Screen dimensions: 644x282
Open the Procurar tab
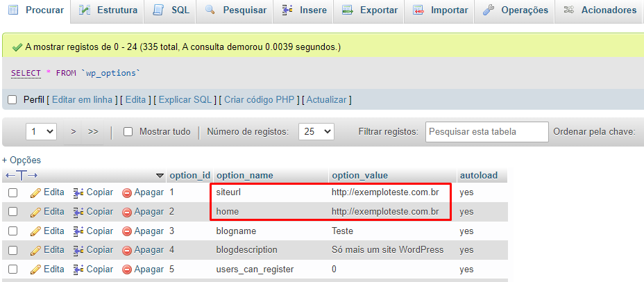(x=35, y=10)
